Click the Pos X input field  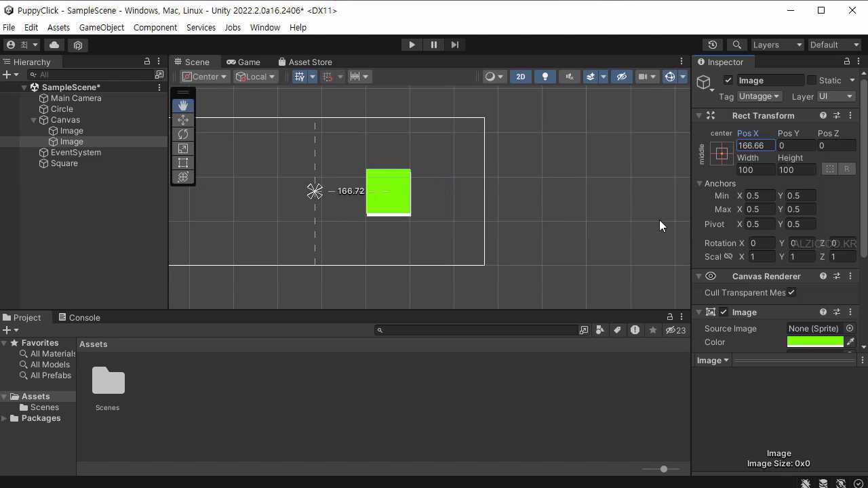click(x=755, y=146)
